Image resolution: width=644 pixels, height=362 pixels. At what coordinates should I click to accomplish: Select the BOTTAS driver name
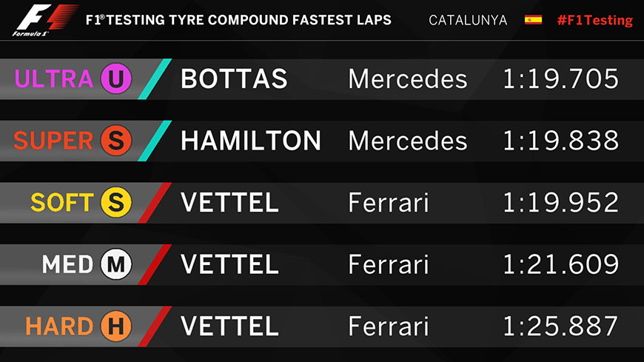tap(234, 79)
